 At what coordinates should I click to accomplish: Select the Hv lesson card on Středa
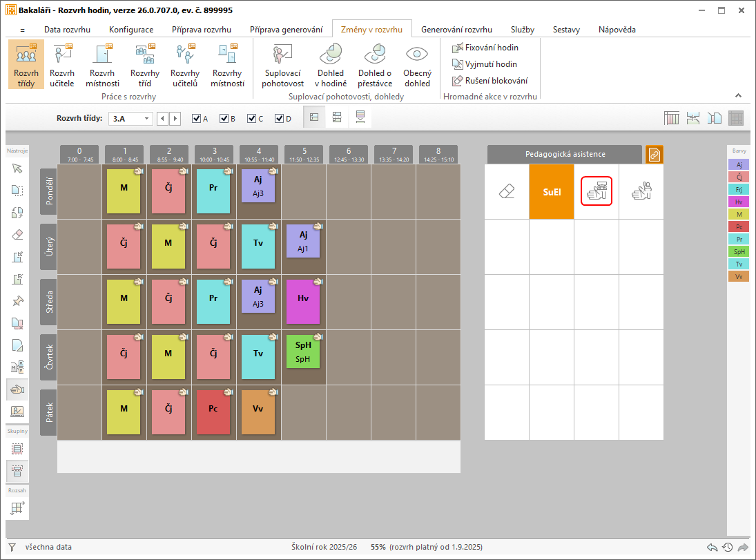click(x=303, y=302)
